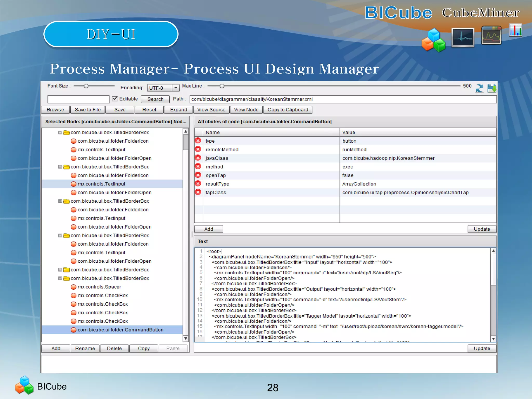The height and width of the screenshot is (399, 532).
Task: Open the Encoding UTF-8 dropdown
Action: click(x=176, y=88)
